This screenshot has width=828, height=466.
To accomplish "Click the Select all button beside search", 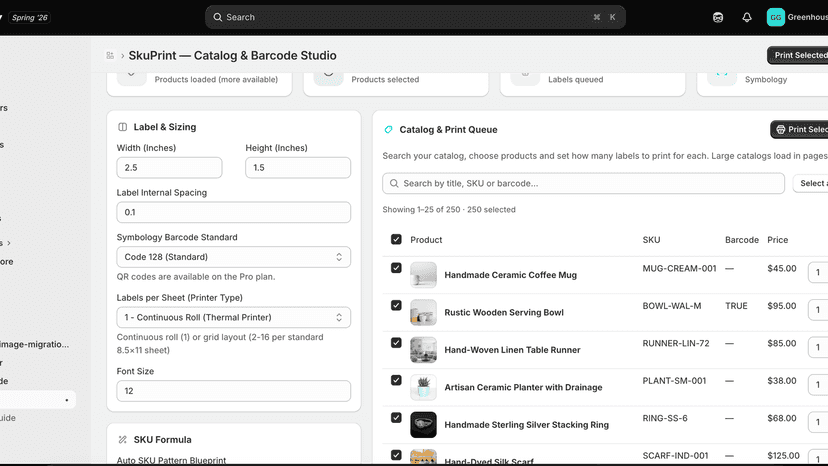I will tap(811, 183).
